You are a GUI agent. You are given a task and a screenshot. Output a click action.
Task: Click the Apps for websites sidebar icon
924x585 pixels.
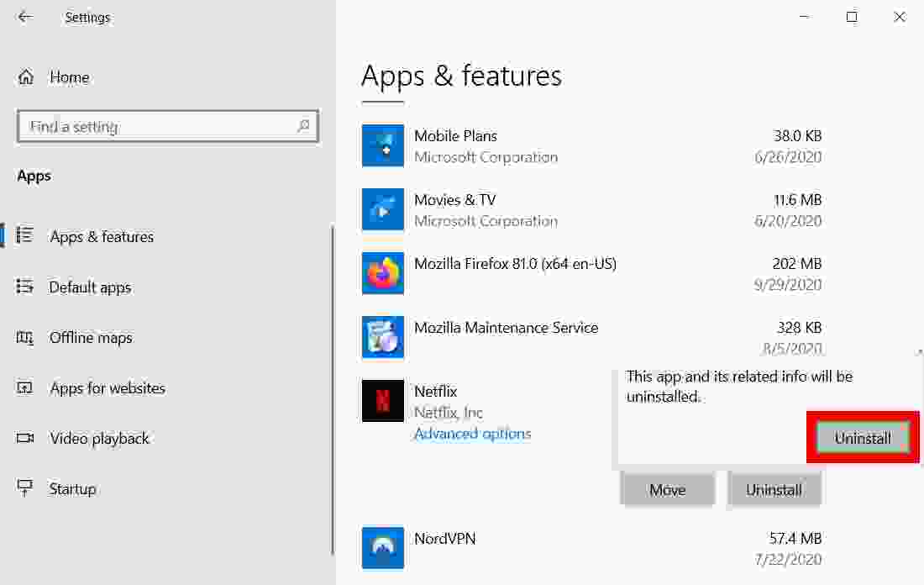coord(24,387)
